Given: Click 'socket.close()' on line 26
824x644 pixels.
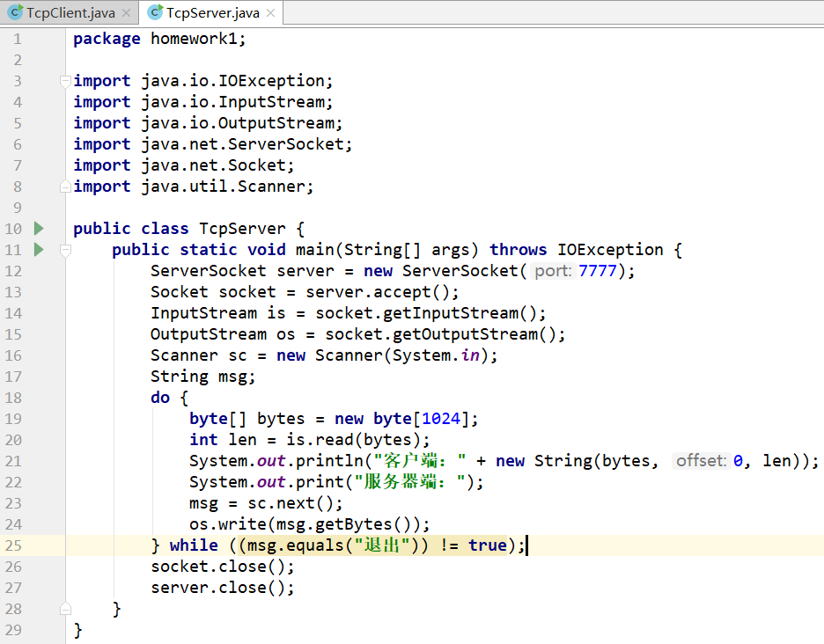Looking at the screenshot, I should point(218,567).
